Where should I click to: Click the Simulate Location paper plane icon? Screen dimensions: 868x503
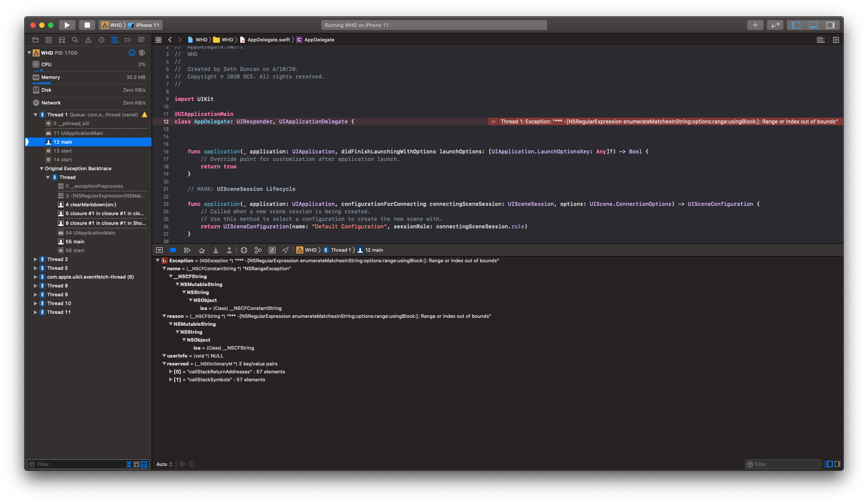[x=286, y=250]
